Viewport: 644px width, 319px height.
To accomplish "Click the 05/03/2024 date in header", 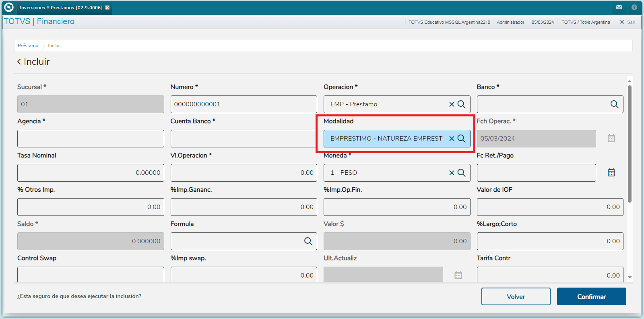I will [543, 22].
